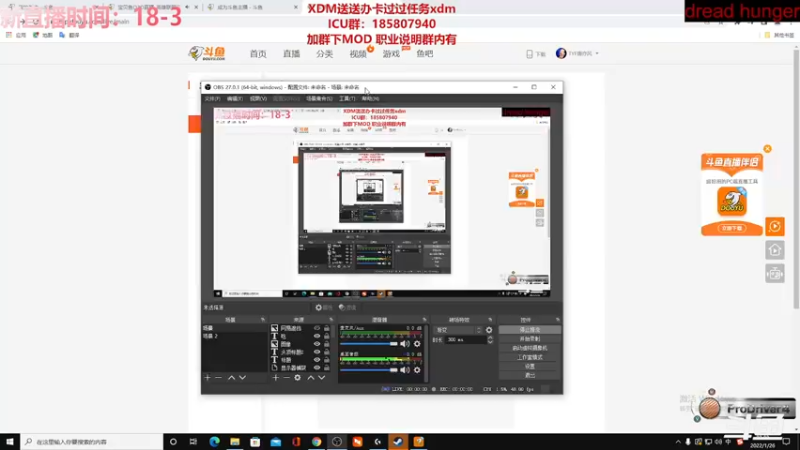Open OBS 工具(T) menu
800x450 pixels.
pos(347,98)
